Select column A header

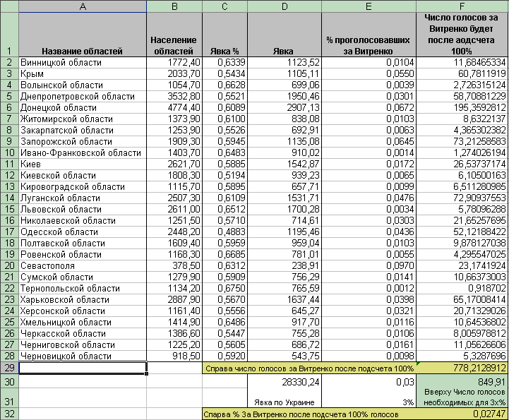click(83, 6)
